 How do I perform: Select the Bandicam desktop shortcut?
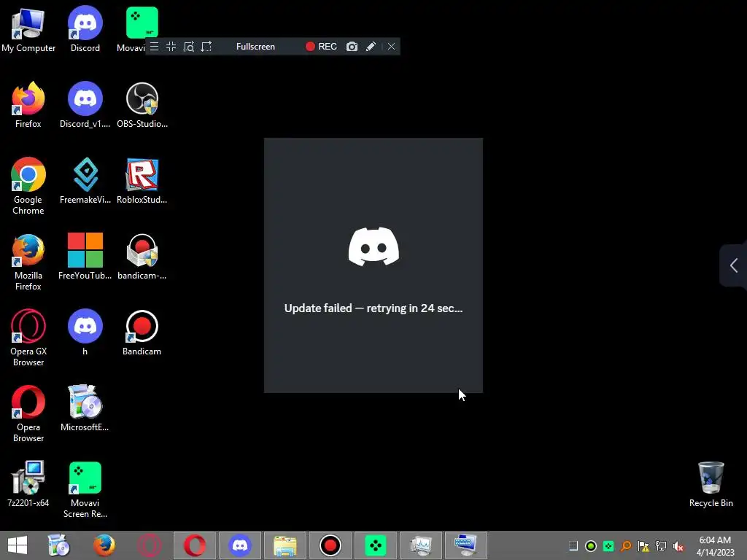pyautogui.click(x=142, y=332)
